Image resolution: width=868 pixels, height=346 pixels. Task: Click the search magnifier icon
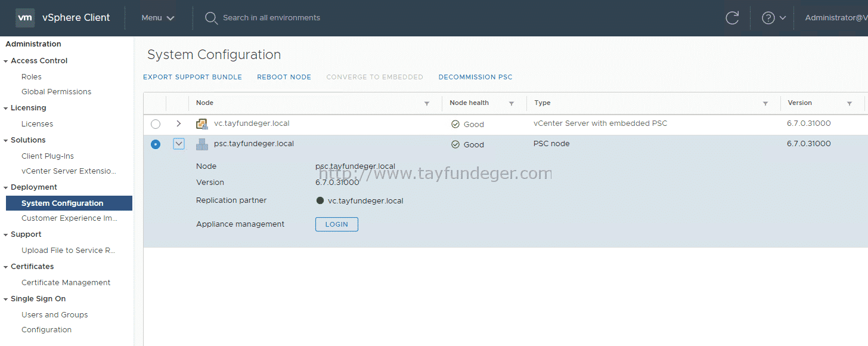210,18
